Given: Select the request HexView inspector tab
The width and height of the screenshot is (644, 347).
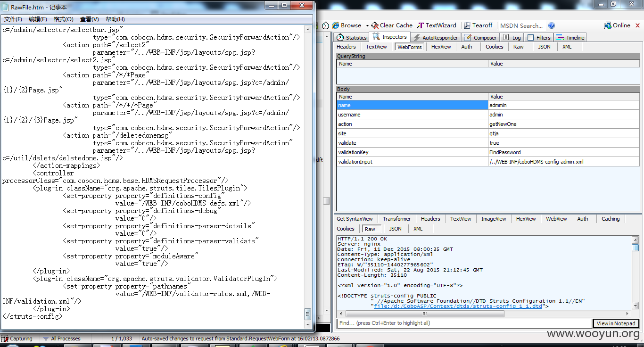Looking at the screenshot, I should click(x=441, y=47).
